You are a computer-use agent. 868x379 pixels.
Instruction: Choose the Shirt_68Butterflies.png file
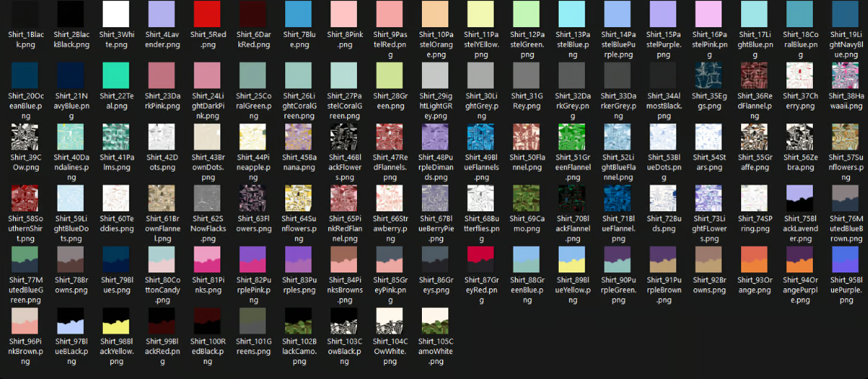coord(481,199)
